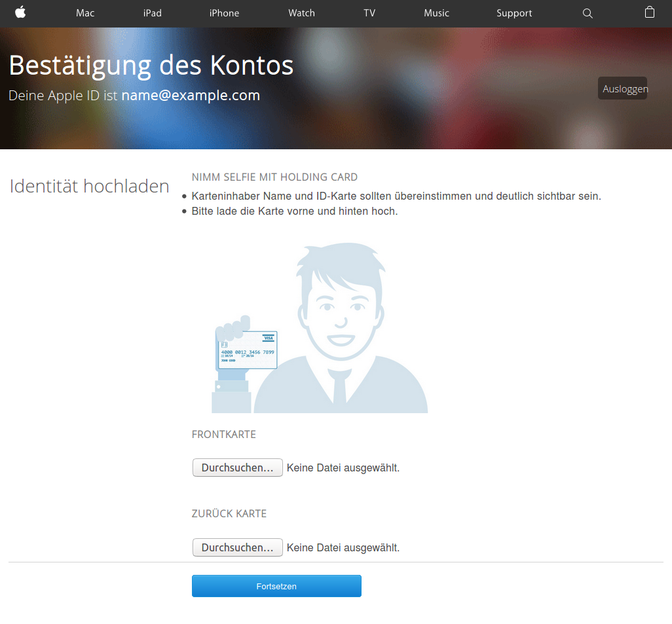
Task: Click the blue Fortsetzen button
Action: [x=276, y=586]
